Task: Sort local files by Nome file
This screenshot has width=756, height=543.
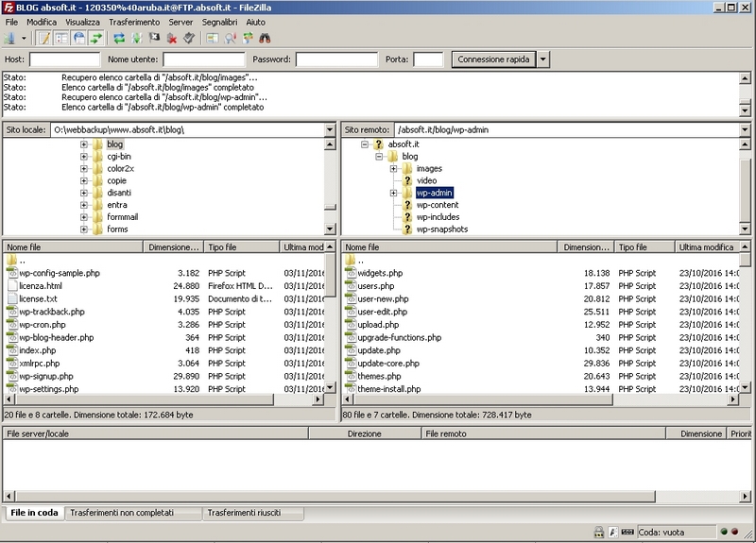Action: click(74, 247)
